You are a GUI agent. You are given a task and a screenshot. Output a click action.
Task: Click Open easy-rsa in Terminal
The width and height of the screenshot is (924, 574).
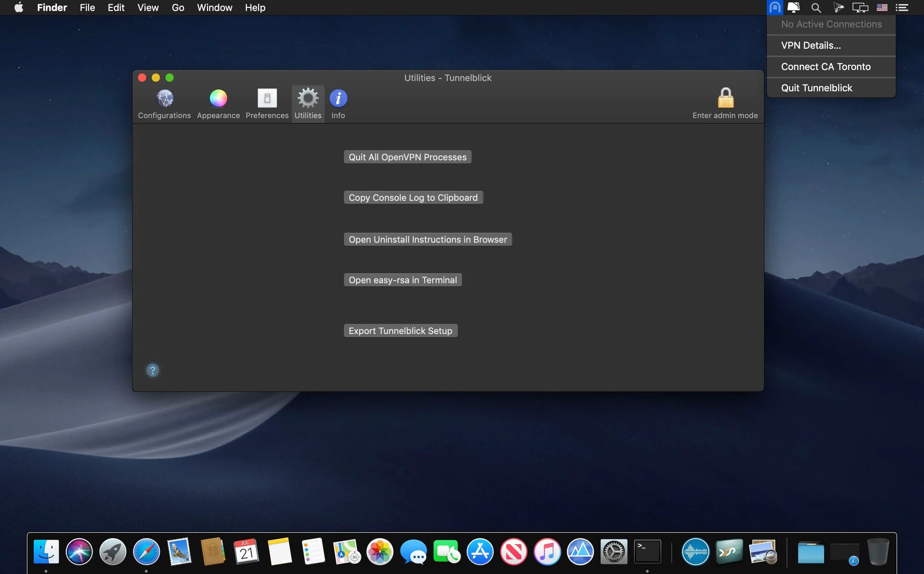pos(403,280)
